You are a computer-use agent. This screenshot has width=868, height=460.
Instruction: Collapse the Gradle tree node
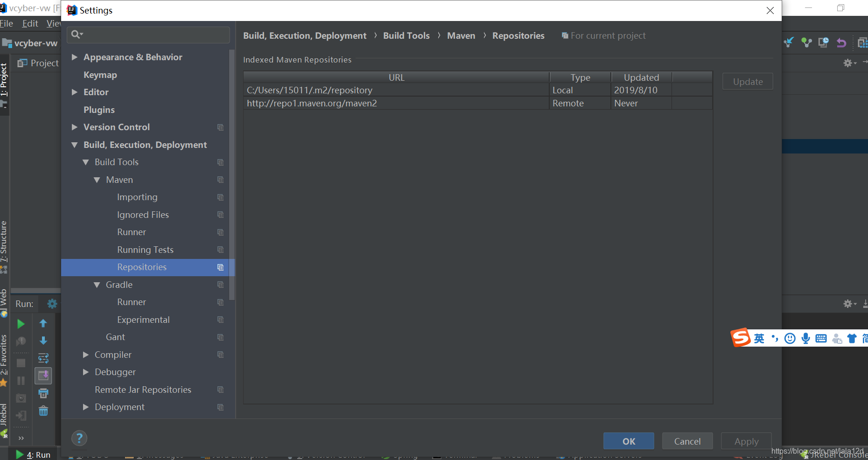[97, 285]
